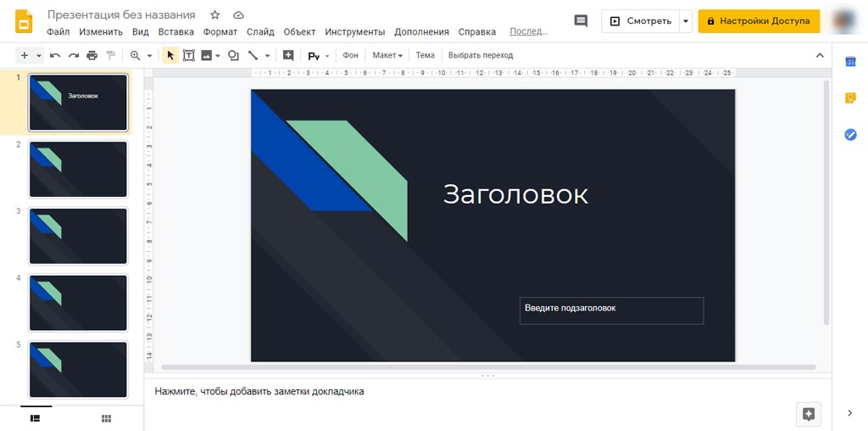Click the print icon
Image resolution: width=868 pixels, height=431 pixels.
[x=92, y=55]
